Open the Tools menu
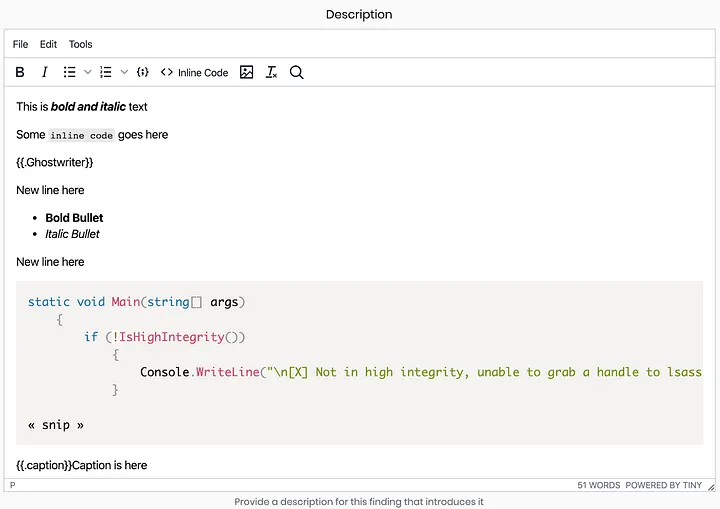The height and width of the screenshot is (509, 720). 80,44
